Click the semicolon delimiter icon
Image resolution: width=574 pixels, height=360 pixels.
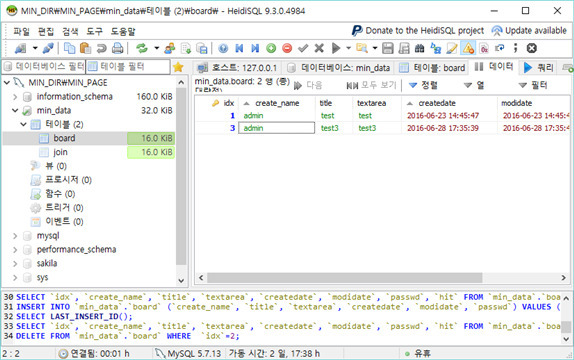[515, 48]
